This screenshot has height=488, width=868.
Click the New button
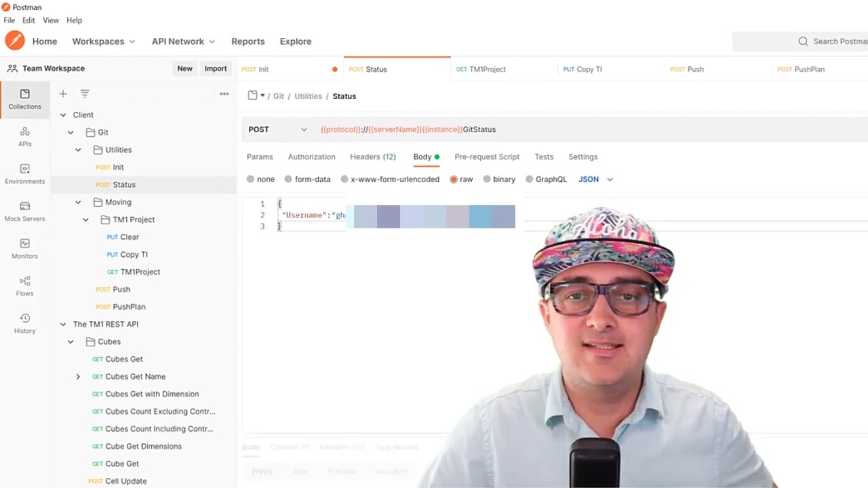[184, 68]
